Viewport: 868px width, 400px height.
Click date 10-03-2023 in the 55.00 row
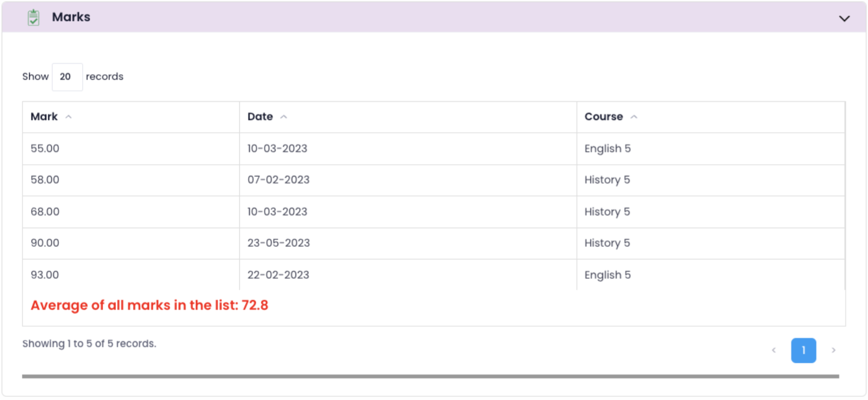coord(277,149)
